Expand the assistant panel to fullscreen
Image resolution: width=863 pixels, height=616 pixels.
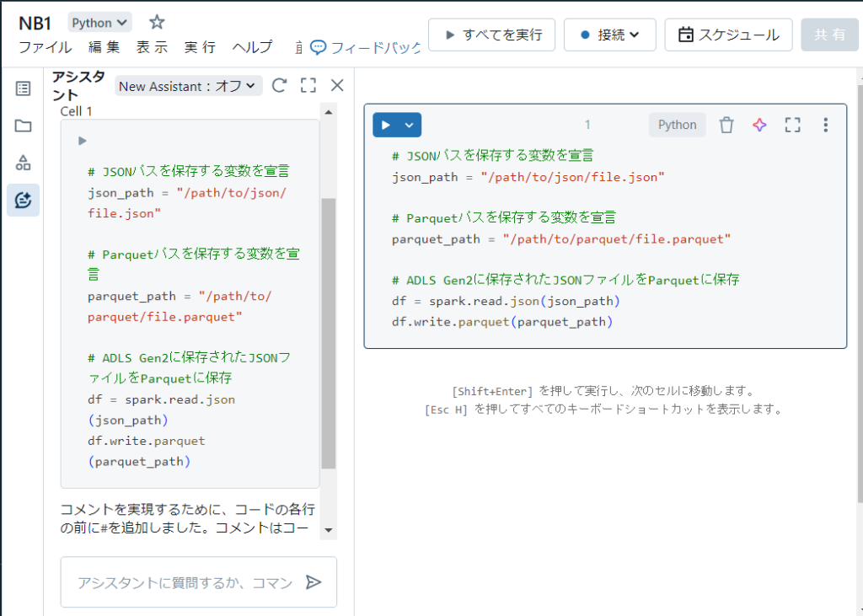point(308,85)
